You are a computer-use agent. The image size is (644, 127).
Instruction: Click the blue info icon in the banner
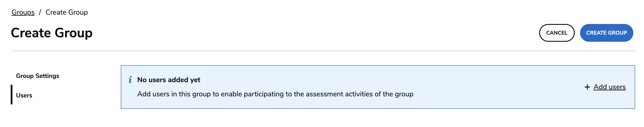tap(130, 80)
